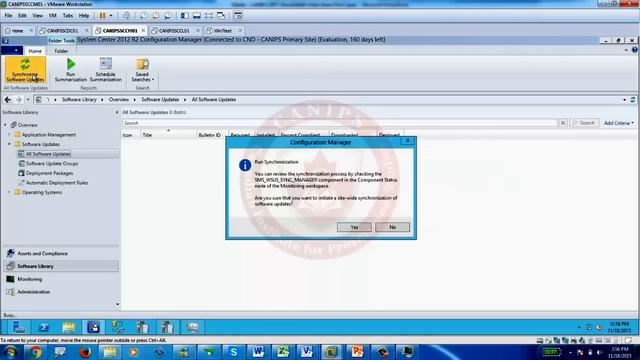Click Overview in the breadcrumb
The width and height of the screenshot is (640, 360).
(x=119, y=100)
